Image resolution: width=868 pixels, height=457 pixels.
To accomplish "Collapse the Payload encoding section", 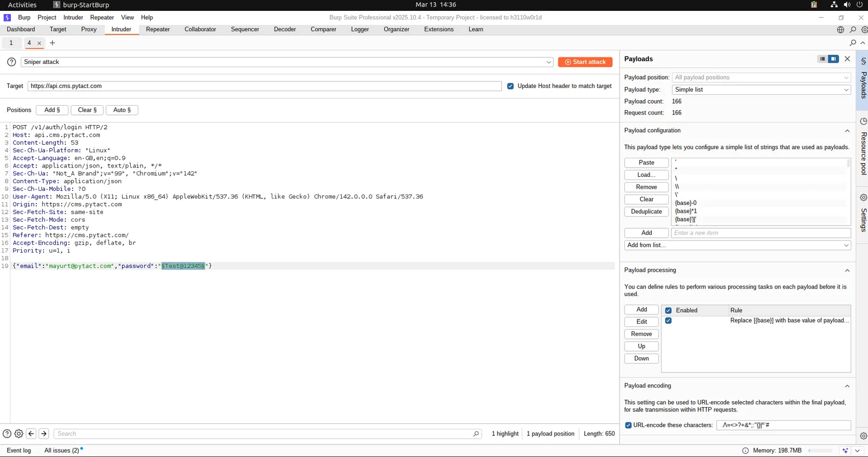I will pyautogui.click(x=847, y=386).
